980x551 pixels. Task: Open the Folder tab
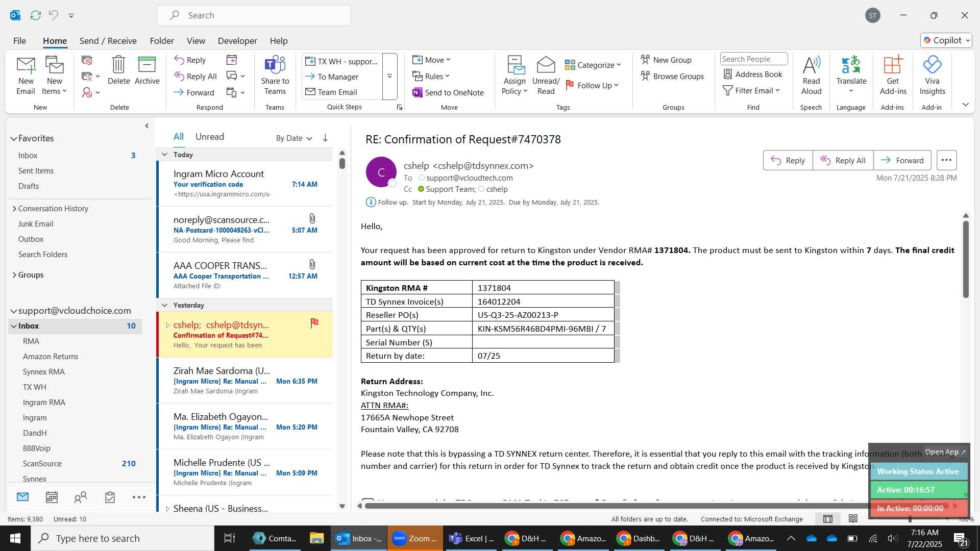[162, 41]
